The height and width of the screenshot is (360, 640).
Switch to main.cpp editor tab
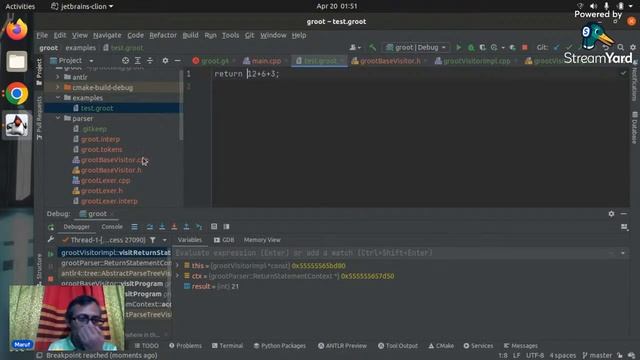point(262,61)
